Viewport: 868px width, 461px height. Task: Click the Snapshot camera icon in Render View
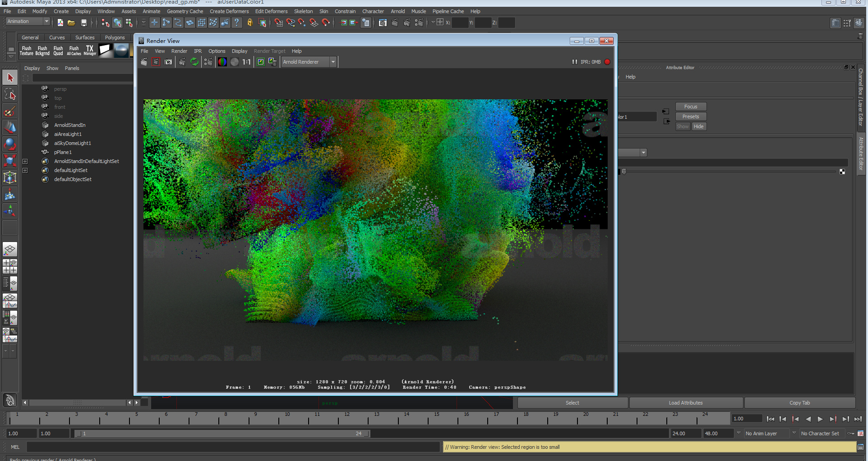coord(168,62)
